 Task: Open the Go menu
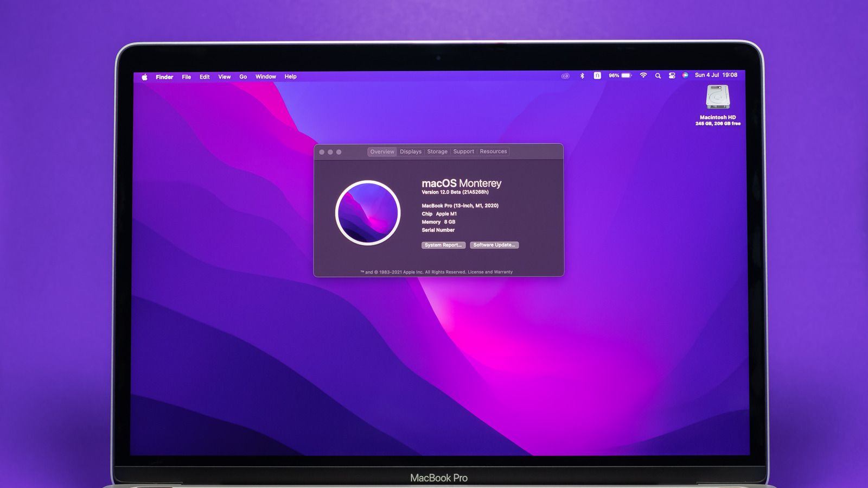(243, 77)
